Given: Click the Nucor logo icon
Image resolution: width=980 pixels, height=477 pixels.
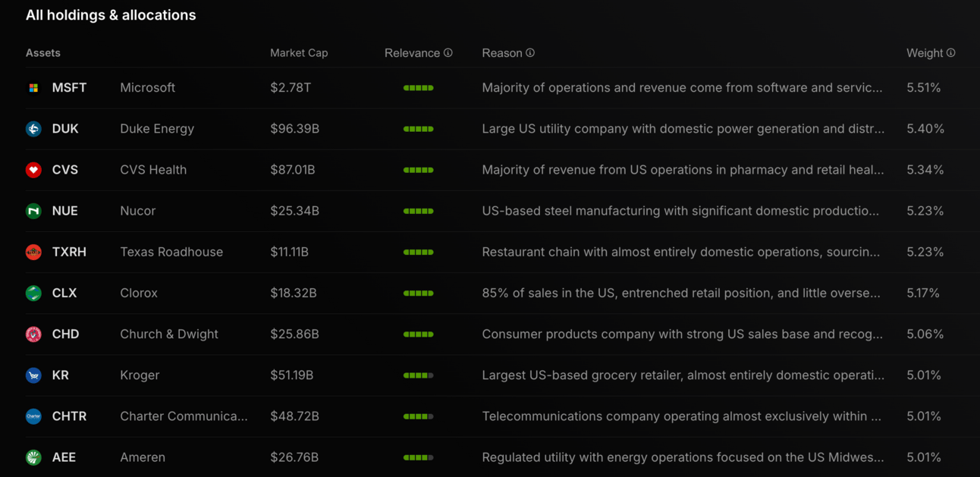Looking at the screenshot, I should [33, 211].
